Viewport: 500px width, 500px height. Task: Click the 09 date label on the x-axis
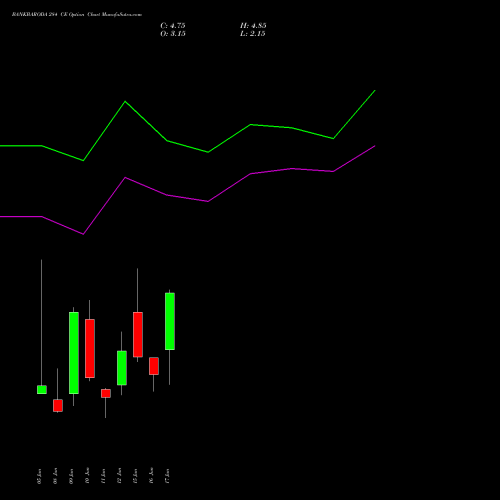click(x=71, y=476)
